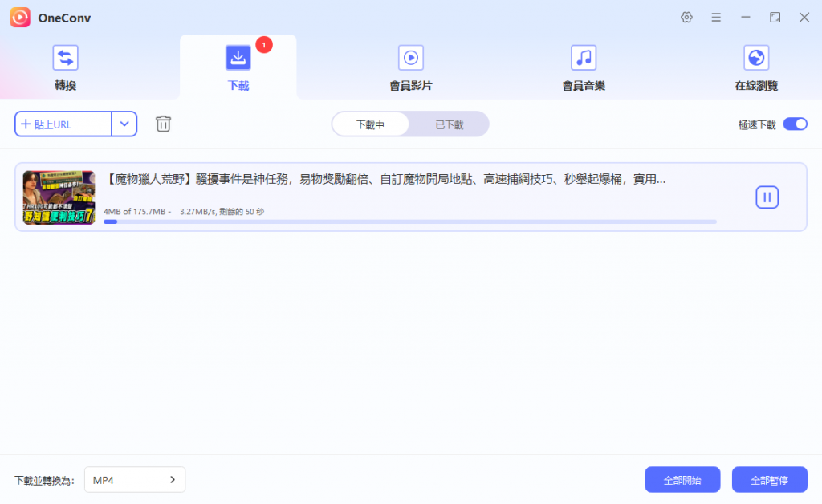Show the 已下載 downloaded list

[x=450, y=124]
